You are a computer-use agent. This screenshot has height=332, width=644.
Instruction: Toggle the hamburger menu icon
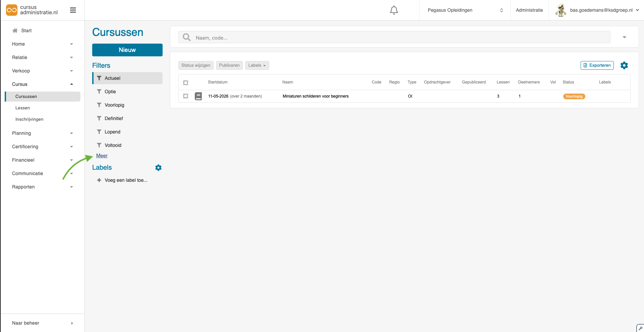click(73, 10)
